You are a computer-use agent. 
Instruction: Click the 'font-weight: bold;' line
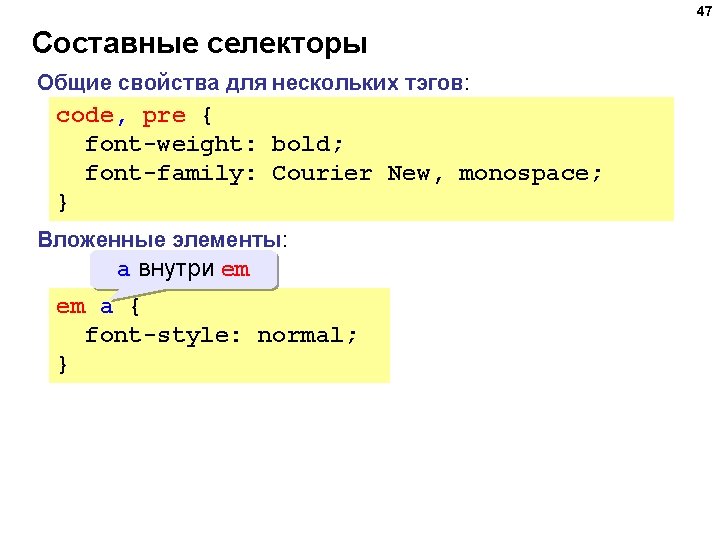(x=214, y=144)
